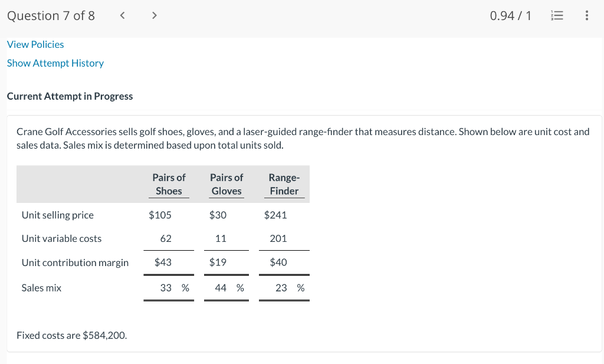
Task: Click the 44 % gloves sales mix
Action: [229, 288]
